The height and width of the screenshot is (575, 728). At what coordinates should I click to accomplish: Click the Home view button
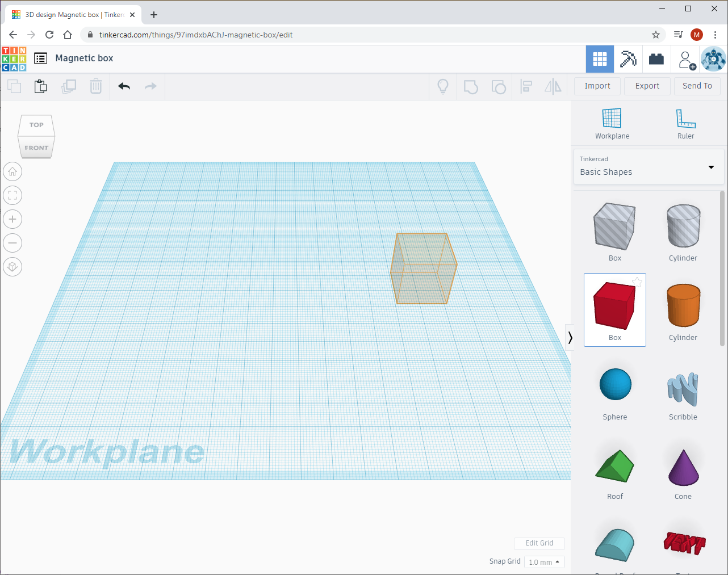tap(12, 171)
